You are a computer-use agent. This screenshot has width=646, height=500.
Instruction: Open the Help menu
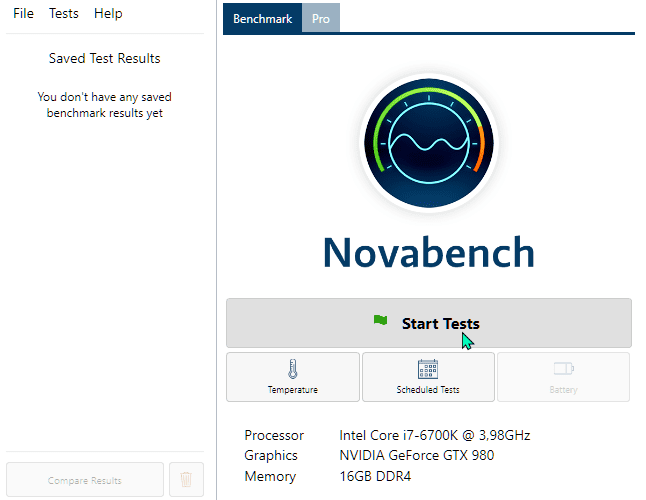coord(108,14)
